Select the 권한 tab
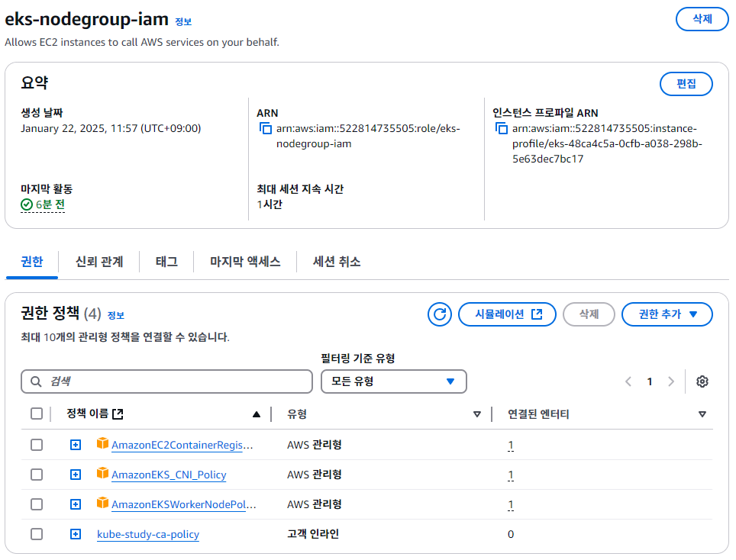Screen dimensions: 736x560 pos(32,262)
